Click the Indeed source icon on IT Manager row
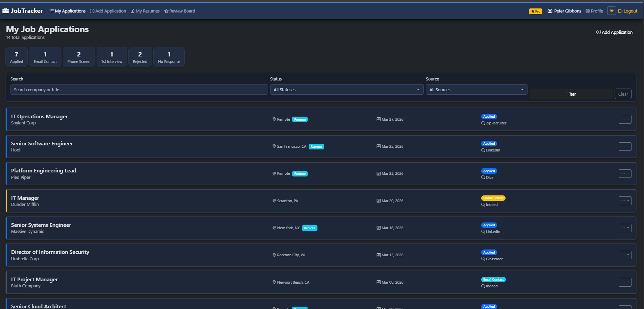644x309 pixels. click(x=483, y=205)
